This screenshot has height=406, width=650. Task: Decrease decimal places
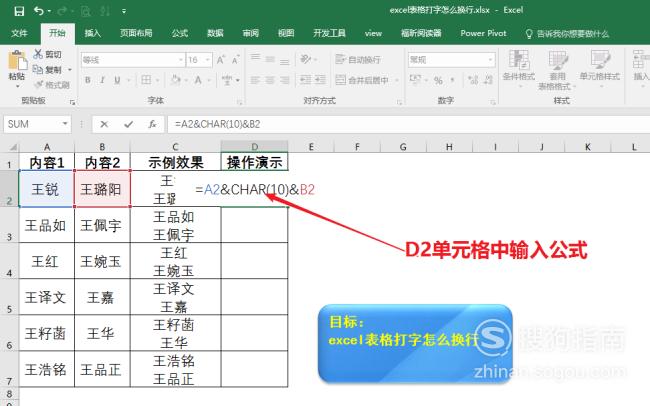488,80
